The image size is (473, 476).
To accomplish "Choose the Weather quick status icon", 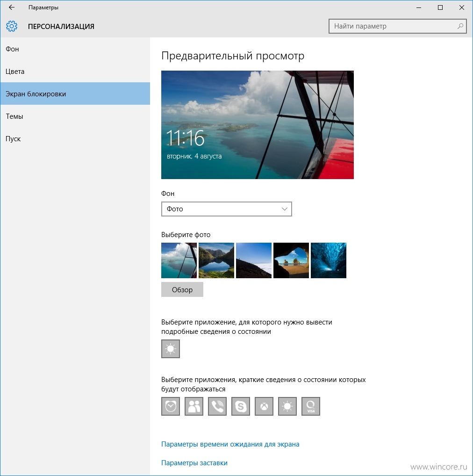I will (287, 406).
